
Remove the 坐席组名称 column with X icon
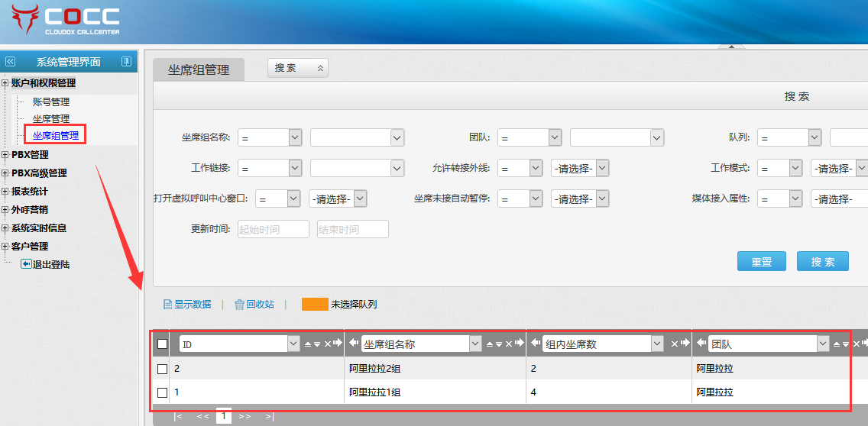click(x=509, y=344)
